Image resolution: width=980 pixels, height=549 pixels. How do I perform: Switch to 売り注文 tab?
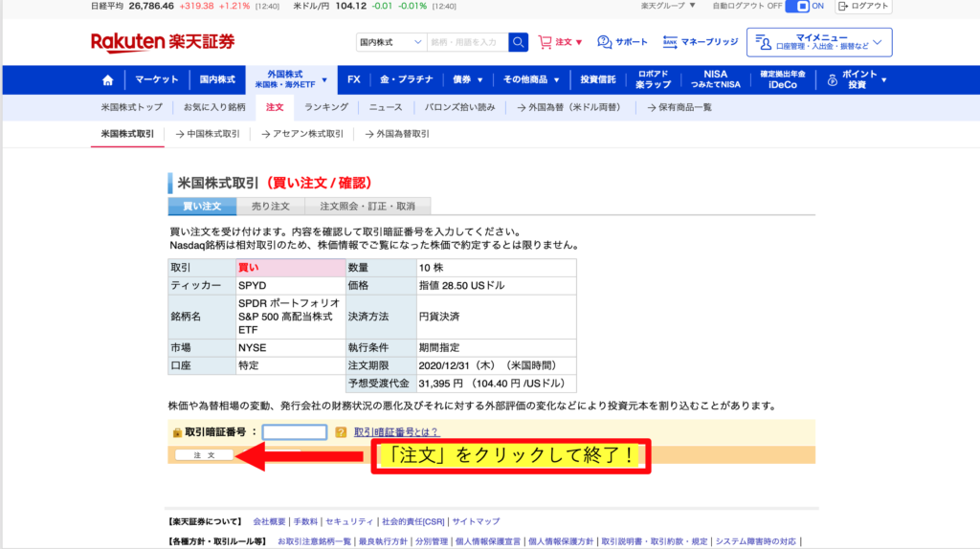click(271, 206)
